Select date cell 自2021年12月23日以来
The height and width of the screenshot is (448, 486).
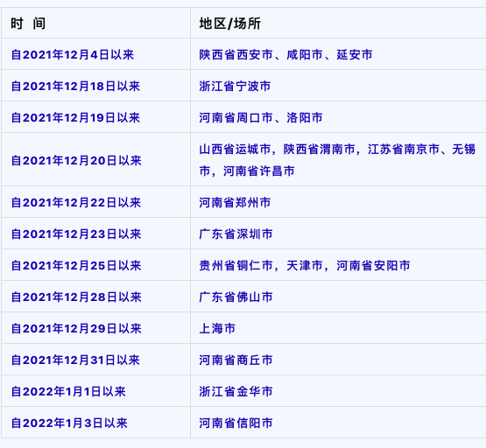[76, 234]
